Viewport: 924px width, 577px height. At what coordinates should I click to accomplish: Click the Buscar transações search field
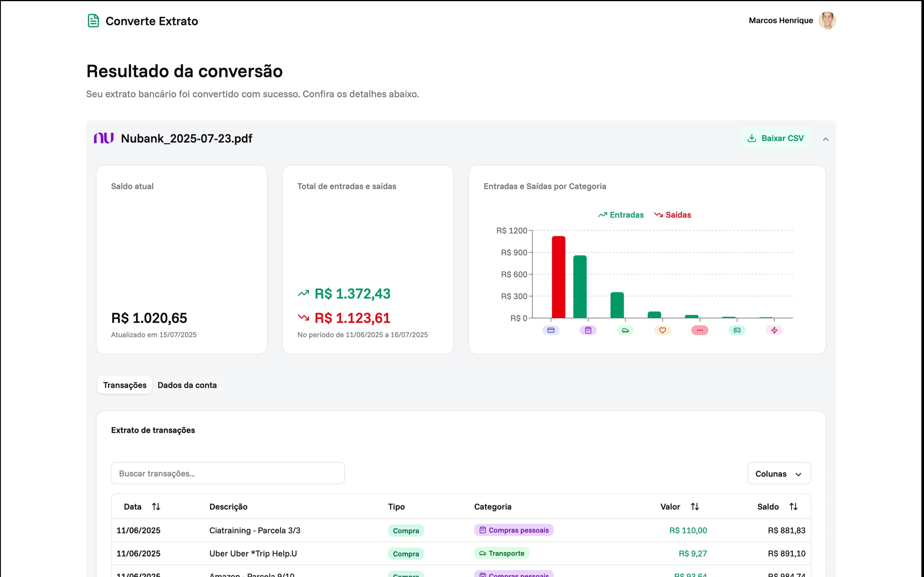(228, 473)
